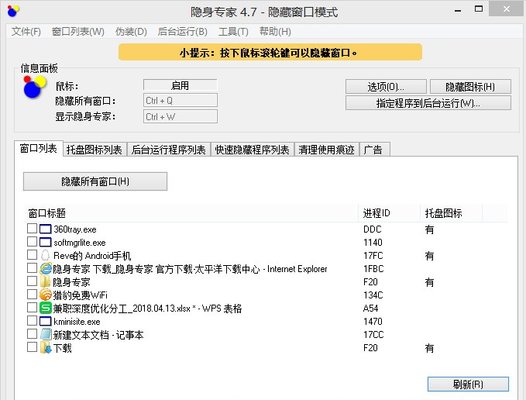Click the 猎豹免费WiFi orange icon
The height and width of the screenshot is (400, 526).
pos(45,295)
